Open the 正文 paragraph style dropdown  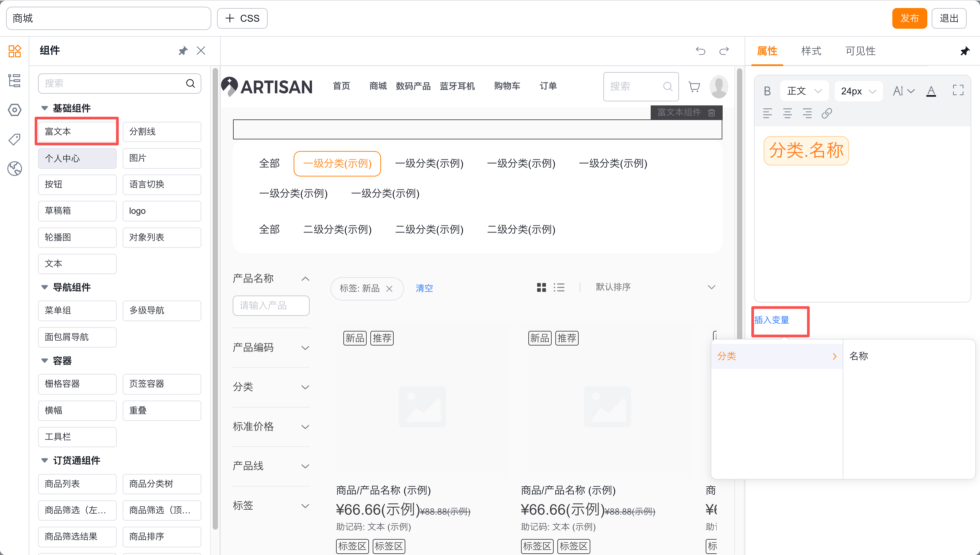click(x=804, y=91)
